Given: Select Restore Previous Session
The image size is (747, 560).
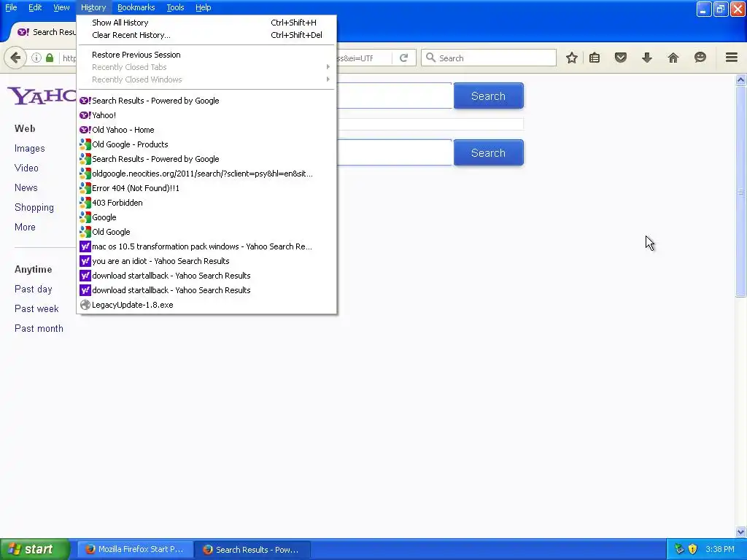Looking at the screenshot, I should (206, 55).
